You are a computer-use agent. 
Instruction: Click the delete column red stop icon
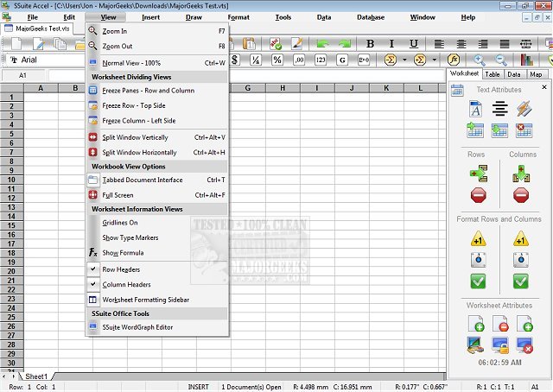(x=521, y=195)
